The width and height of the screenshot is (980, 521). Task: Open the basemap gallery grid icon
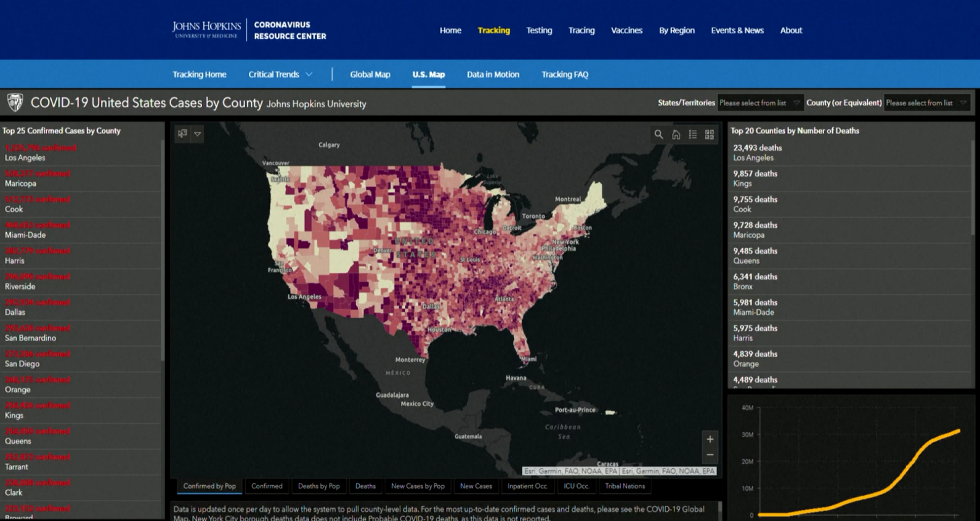(x=710, y=134)
